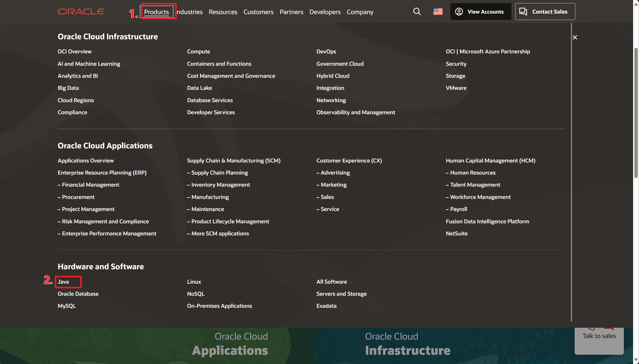The width and height of the screenshot is (639, 364).
Task: Select the Database Services link
Action: click(x=210, y=100)
